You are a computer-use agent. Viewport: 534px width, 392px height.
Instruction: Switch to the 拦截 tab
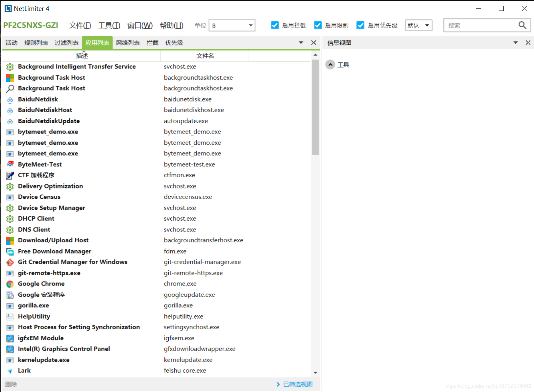tap(153, 43)
